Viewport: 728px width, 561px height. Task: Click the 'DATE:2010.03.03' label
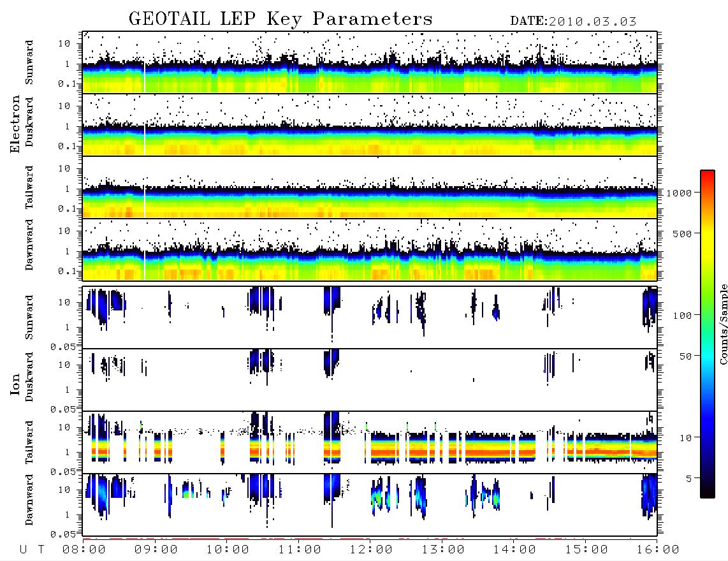pos(573,22)
